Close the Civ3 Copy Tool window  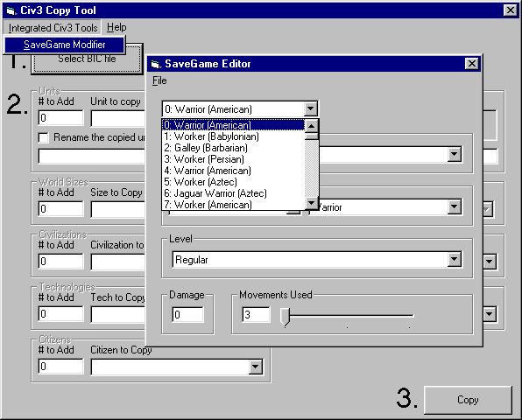(511, 10)
